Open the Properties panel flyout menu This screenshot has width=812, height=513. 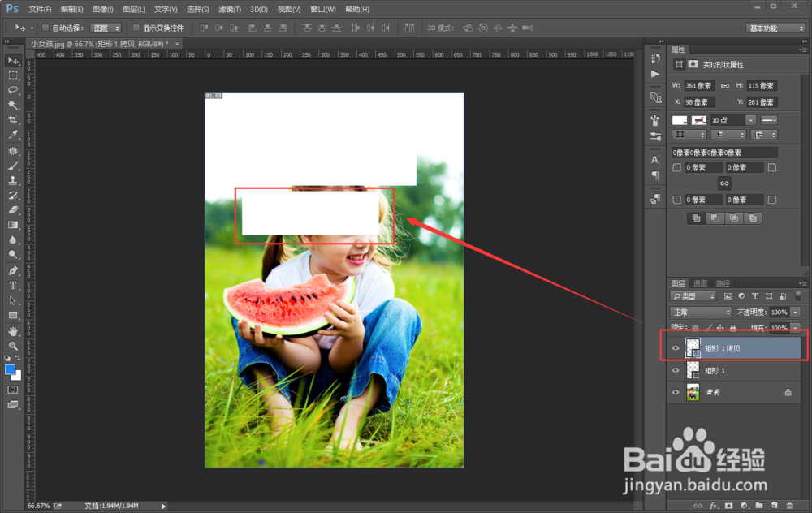[x=801, y=50]
